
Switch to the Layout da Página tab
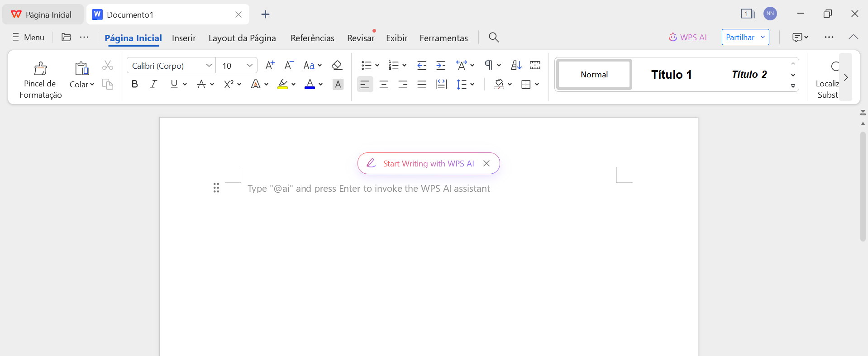coord(242,38)
